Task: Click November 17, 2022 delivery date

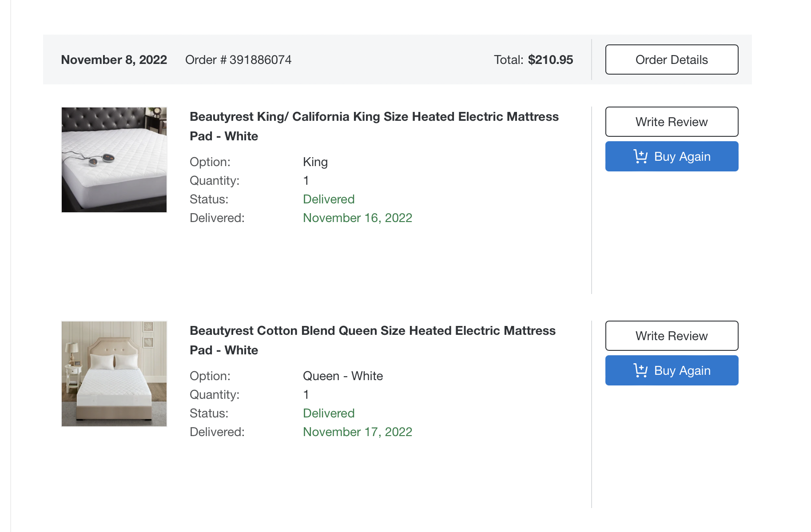Action: coord(358,432)
